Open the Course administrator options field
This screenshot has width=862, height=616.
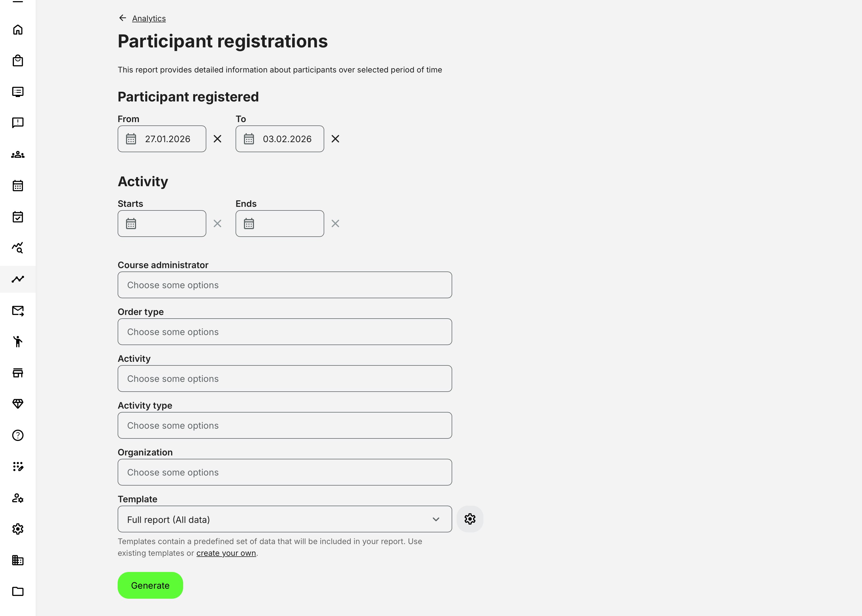click(284, 285)
